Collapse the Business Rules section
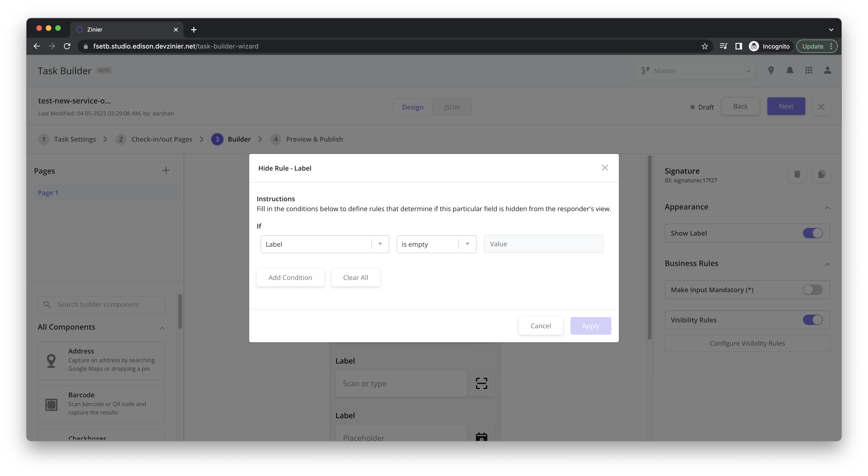868x476 pixels. coord(827,264)
